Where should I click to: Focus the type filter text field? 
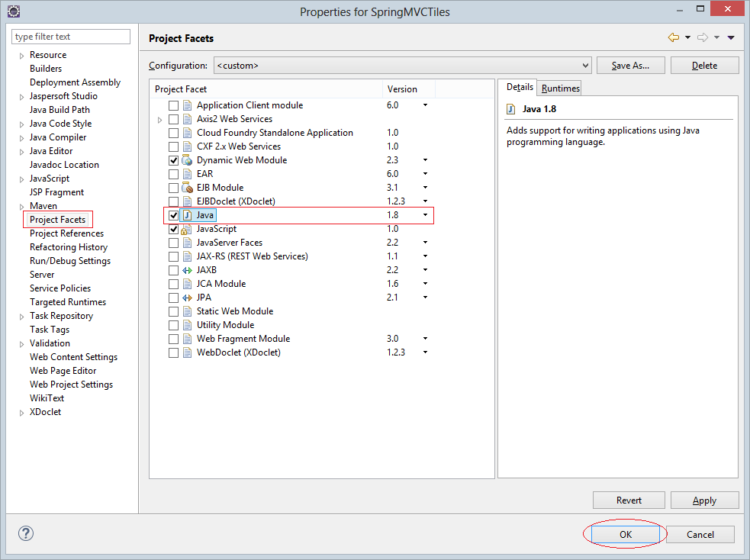point(71,37)
